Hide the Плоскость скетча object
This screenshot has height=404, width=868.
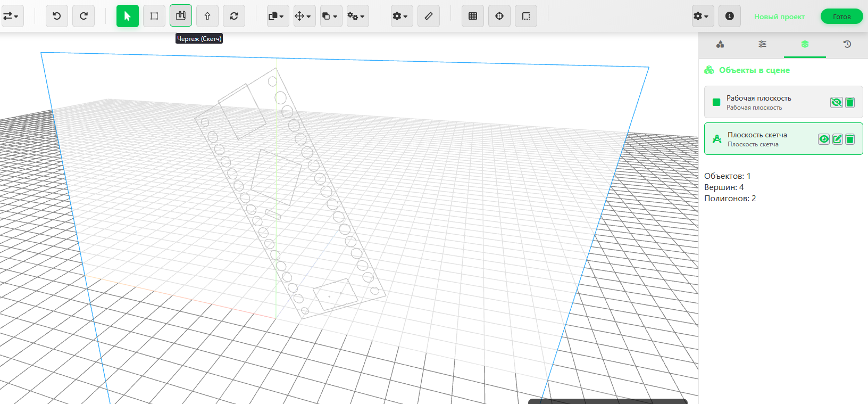tap(824, 139)
